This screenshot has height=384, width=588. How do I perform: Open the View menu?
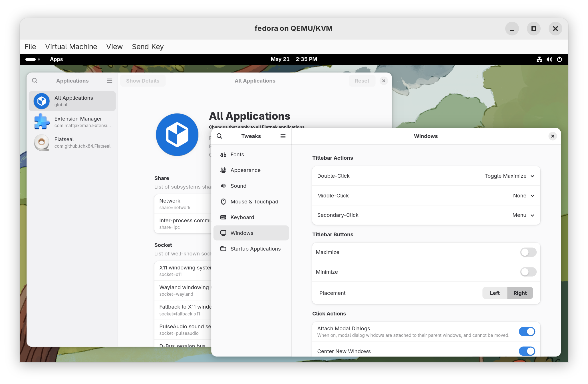[x=114, y=47]
